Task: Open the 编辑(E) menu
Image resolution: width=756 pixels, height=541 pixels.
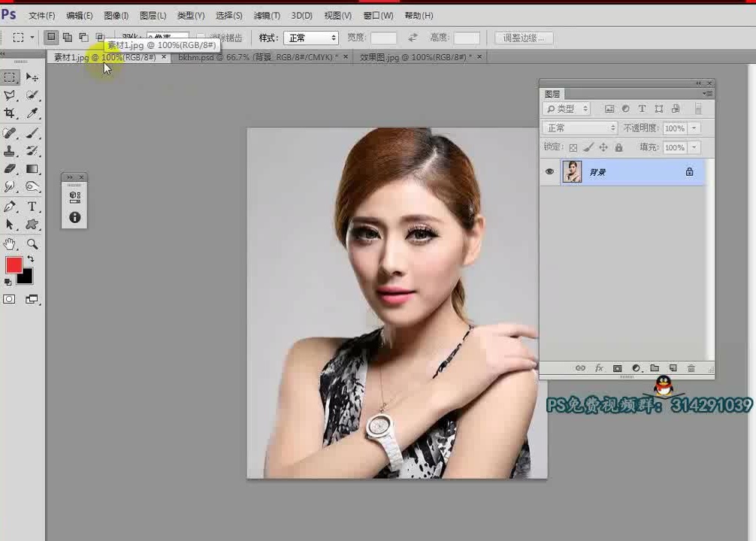Action: tap(79, 16)
